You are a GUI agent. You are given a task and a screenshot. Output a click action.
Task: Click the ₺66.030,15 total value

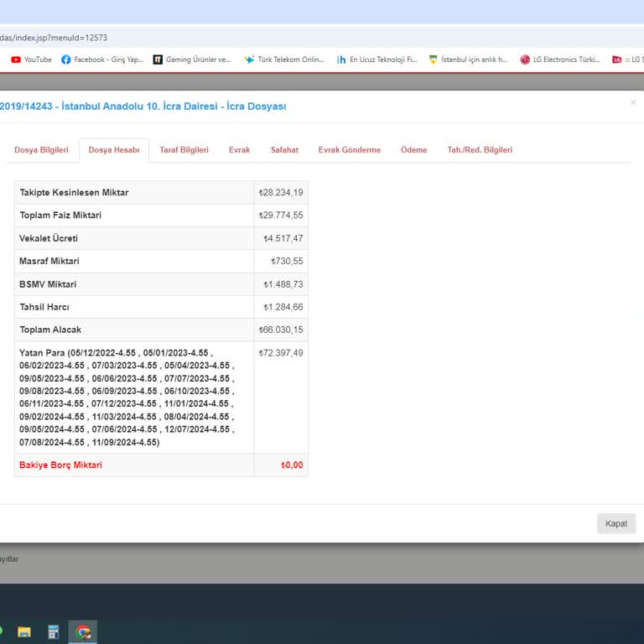pos(281,330)
